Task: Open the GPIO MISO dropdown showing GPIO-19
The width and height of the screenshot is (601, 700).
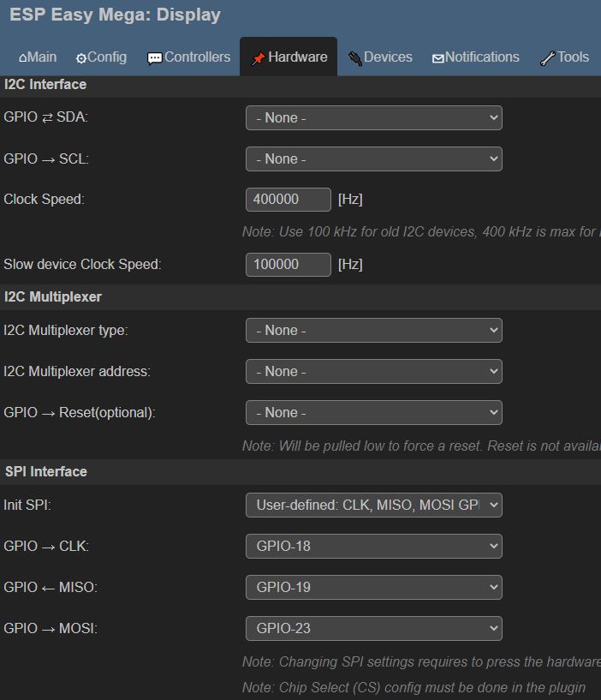Action: [x=374, y=587]
